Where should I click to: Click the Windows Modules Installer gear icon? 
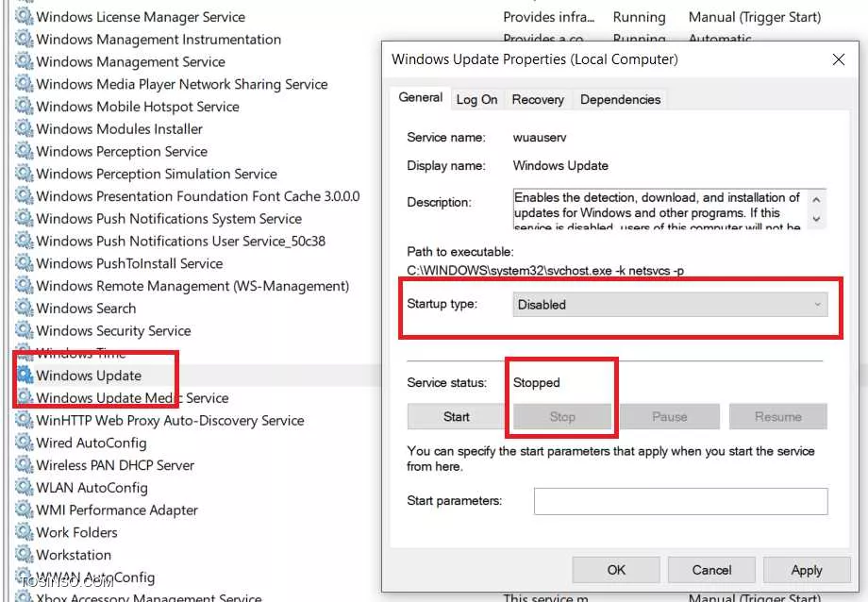[24, 128]
